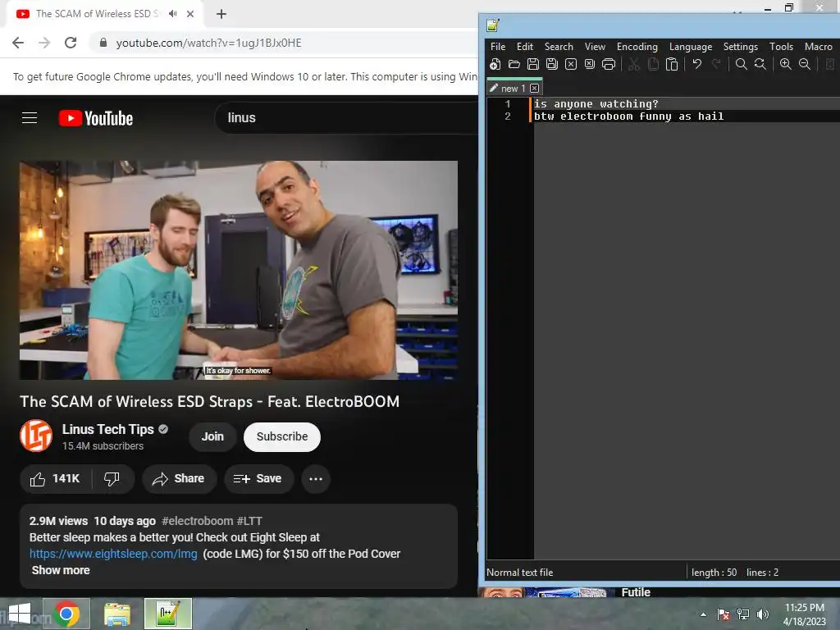Reload the YouTube page

[x=71, y=43]
